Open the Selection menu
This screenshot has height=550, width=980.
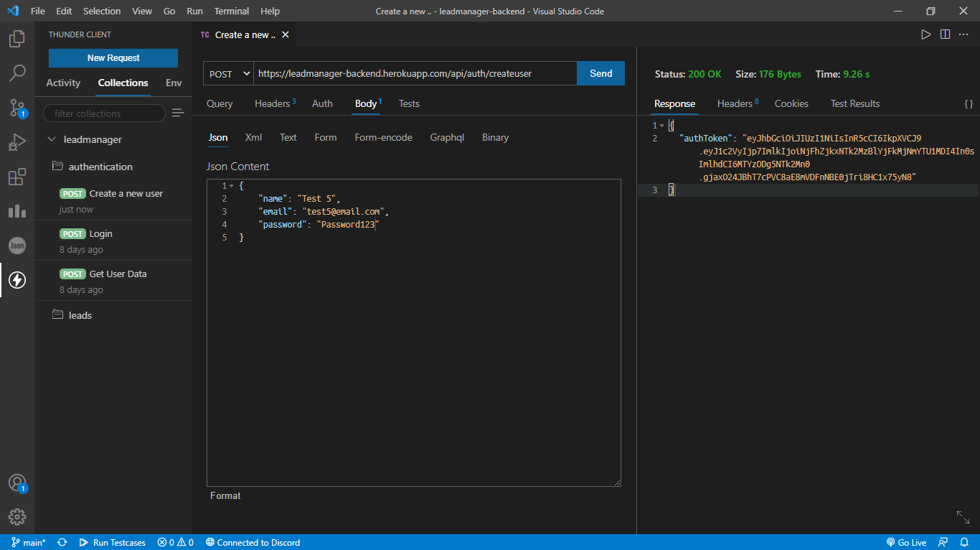pos(102,11)
